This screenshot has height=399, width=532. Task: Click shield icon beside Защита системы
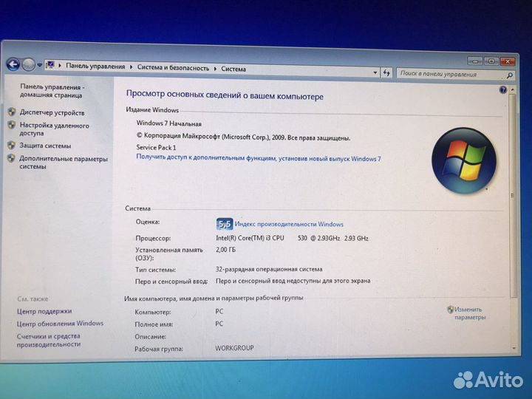pos(12,146)
